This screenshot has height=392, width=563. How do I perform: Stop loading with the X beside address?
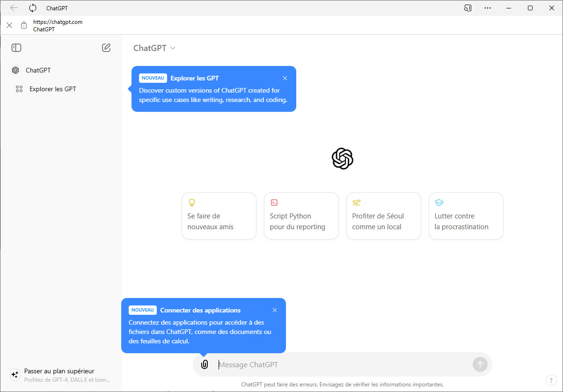pos(9,25)
